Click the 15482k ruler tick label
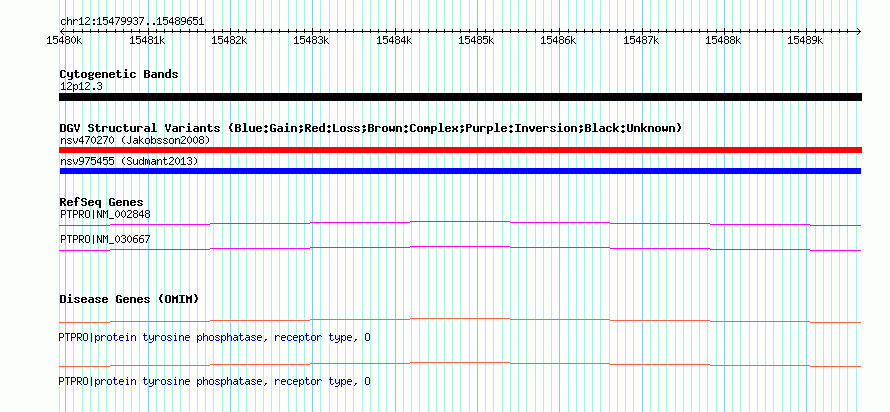Viewport: 890px width, 412px height. click(229, 40)
